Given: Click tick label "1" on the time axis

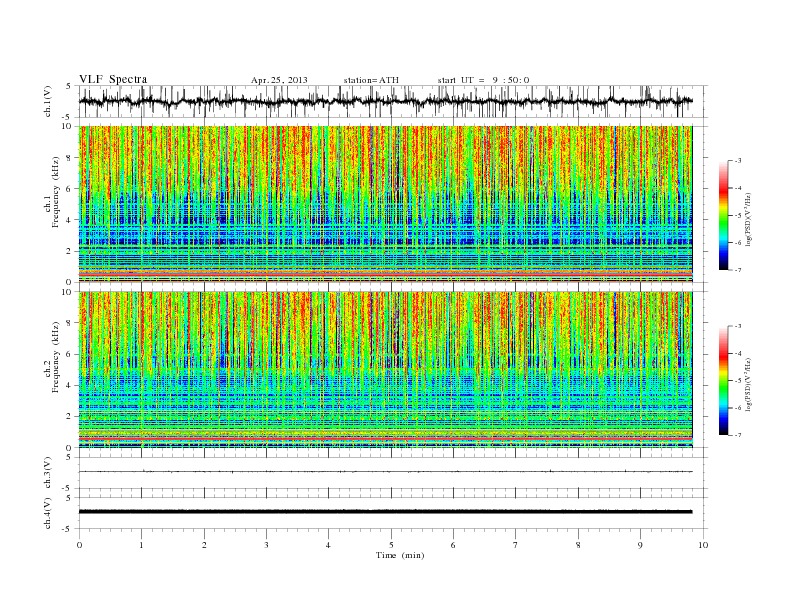Looking at the screenshot, I should click(x=141, y=545).
